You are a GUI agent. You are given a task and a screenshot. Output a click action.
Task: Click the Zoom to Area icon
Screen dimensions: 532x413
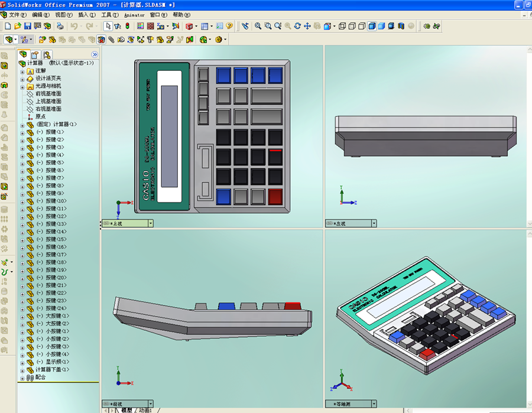pyautogui.click(x=268, y=26)
